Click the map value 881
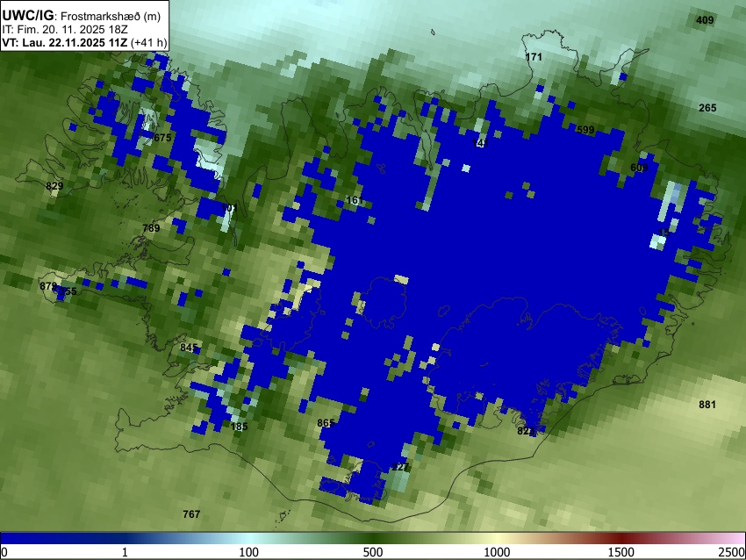The image size is (746, 560). 707,405
